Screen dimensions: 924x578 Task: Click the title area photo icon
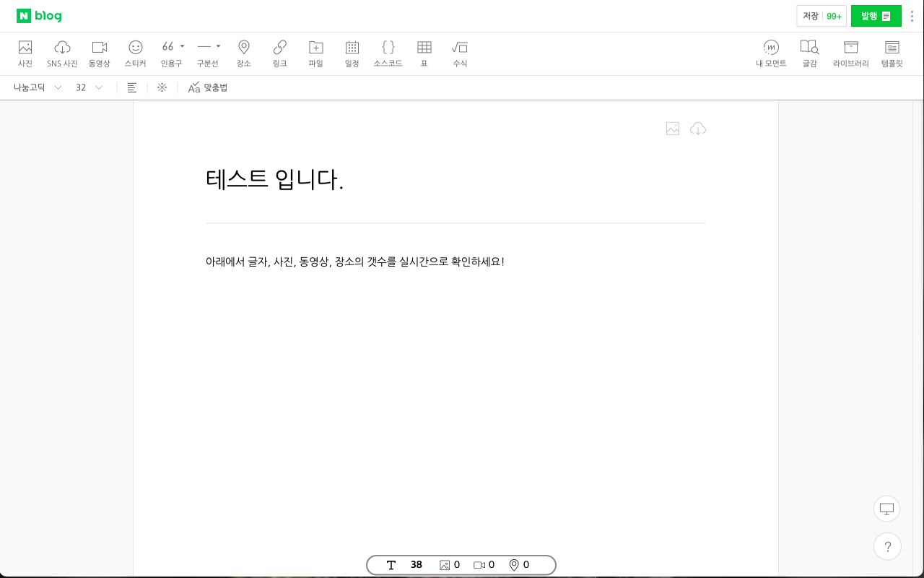point(673,129)
